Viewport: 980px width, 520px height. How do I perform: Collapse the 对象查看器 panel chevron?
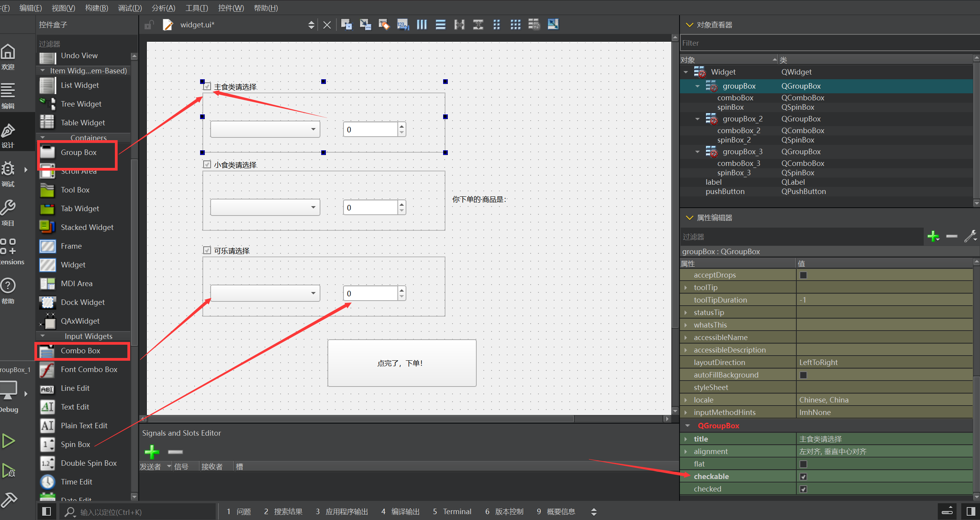[690, 25]
